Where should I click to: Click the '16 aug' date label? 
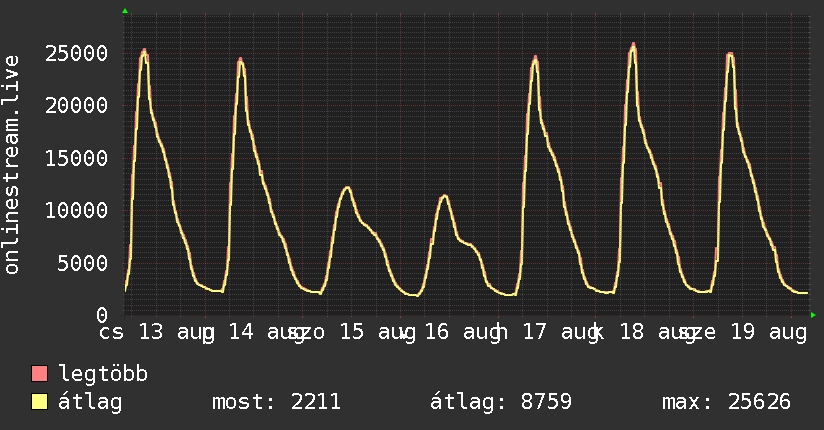point(463,332)
